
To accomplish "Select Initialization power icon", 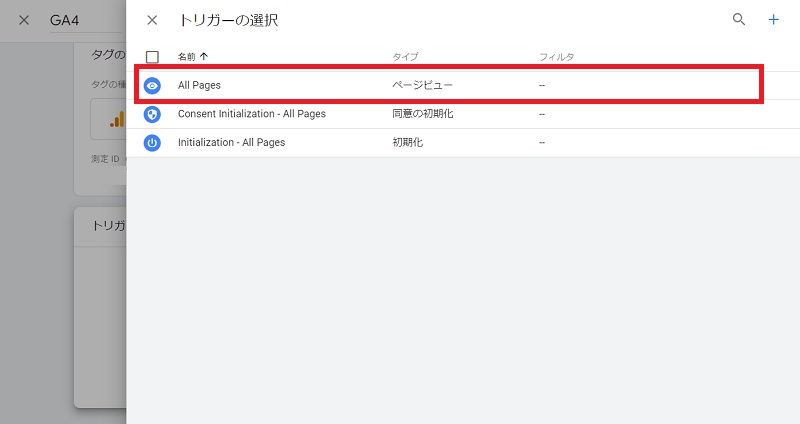I will click(152, 142).
